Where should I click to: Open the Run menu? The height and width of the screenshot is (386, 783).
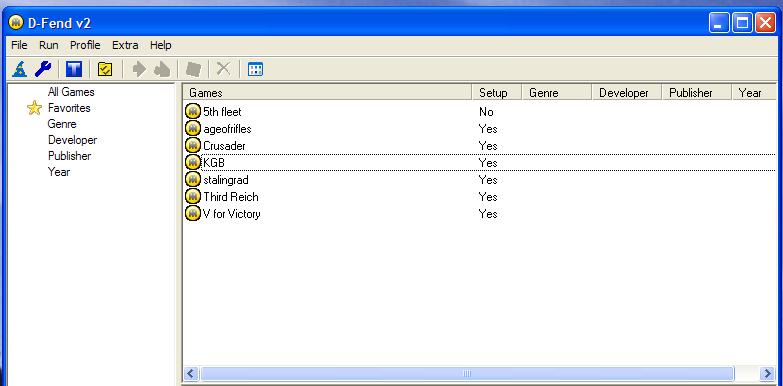49,45
